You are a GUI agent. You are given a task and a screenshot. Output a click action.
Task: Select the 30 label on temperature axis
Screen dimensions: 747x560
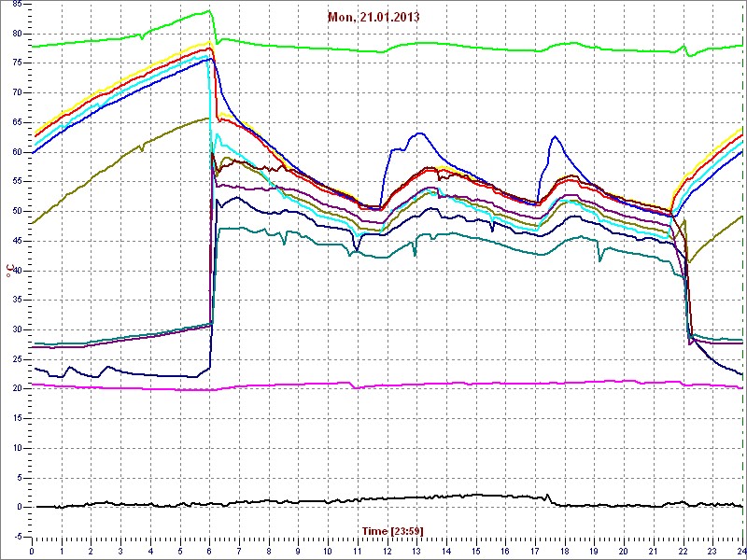click(17, 329)
